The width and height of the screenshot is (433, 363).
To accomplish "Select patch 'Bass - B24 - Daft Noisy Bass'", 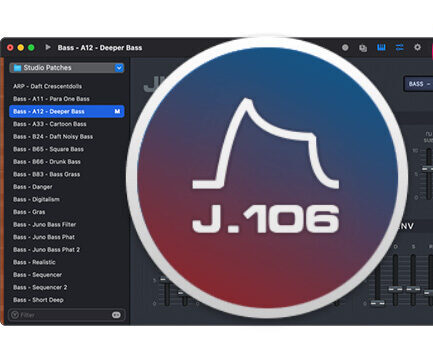I will 53,137.
